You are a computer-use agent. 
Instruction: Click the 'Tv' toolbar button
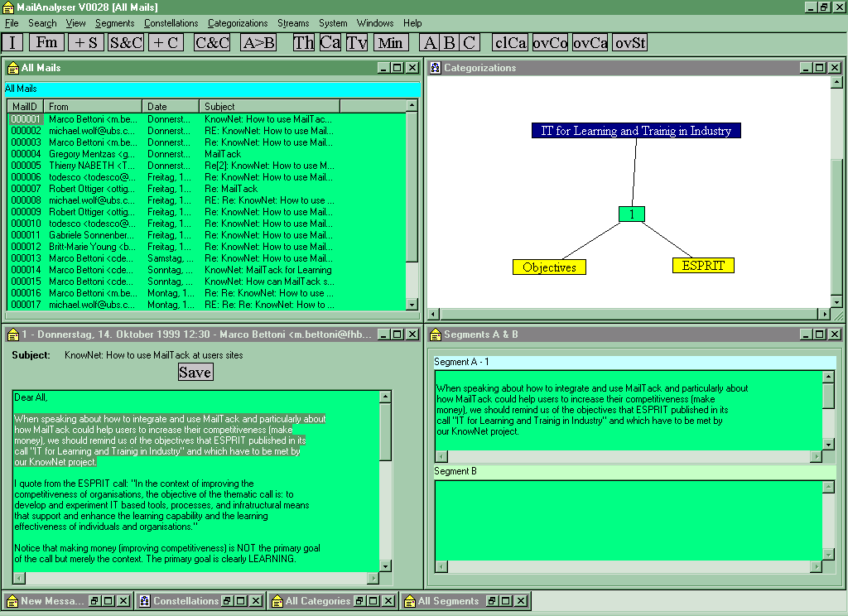[x=356, y=42]
